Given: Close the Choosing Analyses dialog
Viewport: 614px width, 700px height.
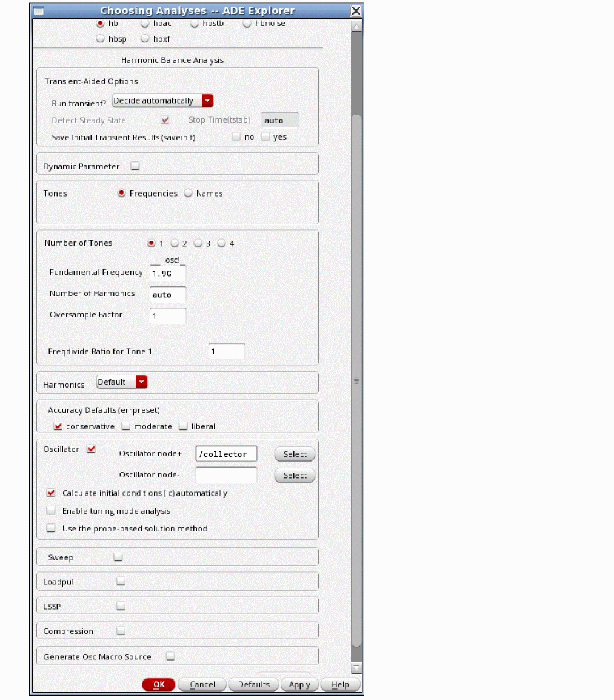Looking at the screenshot, I should click(x=356, y=11).
